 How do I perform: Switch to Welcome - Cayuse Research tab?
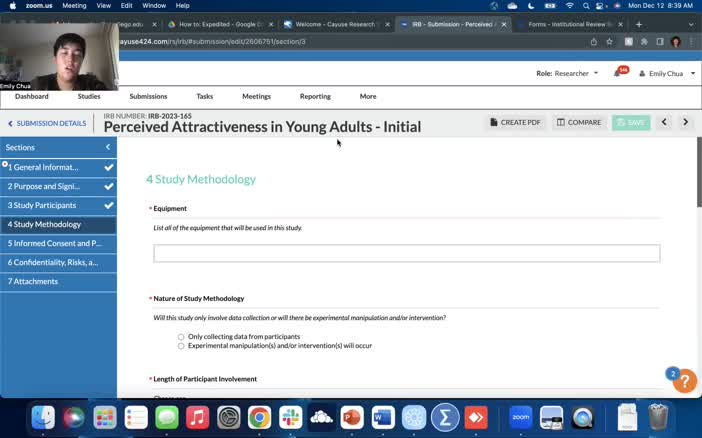(335, 24)
